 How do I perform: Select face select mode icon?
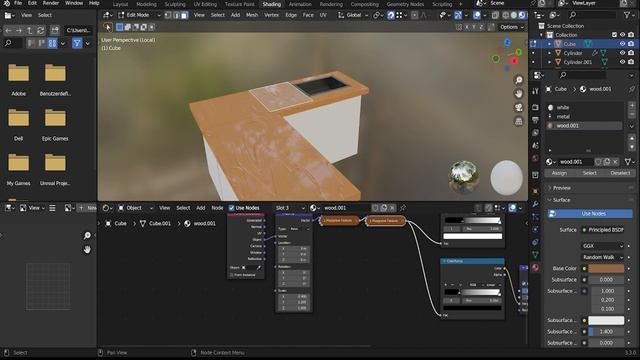tap(184, 15)
